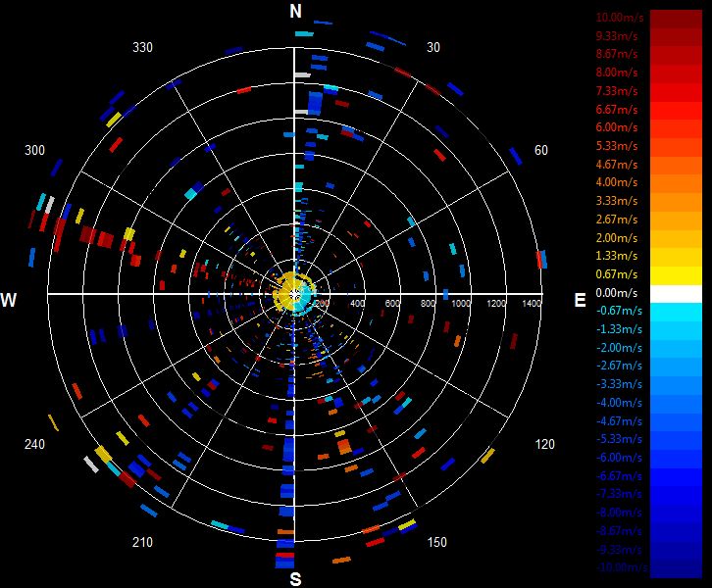
Task: Click the E compass label
Action: point(580,300)
